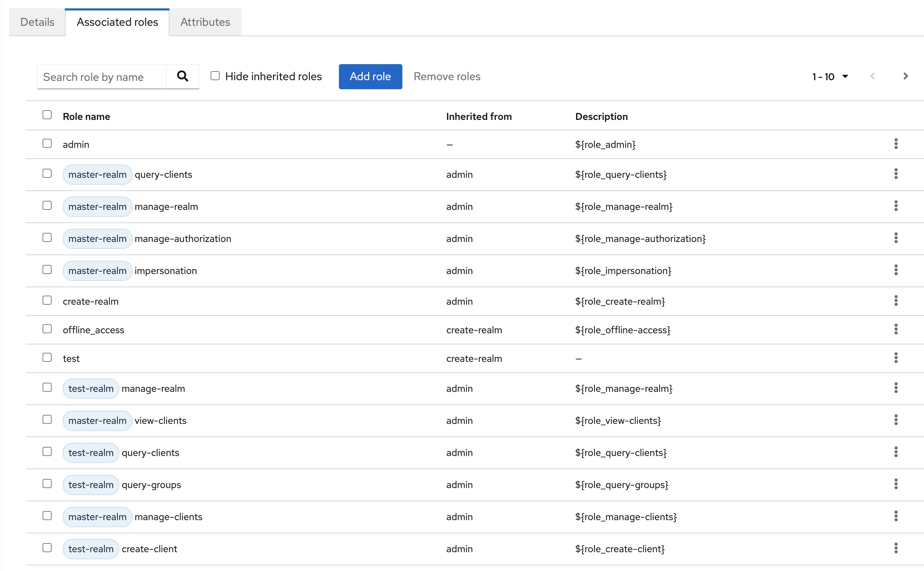Open kebab menu for create-client row
The height and width of the screenshot is (571, 924).
[x=896, y=549]
